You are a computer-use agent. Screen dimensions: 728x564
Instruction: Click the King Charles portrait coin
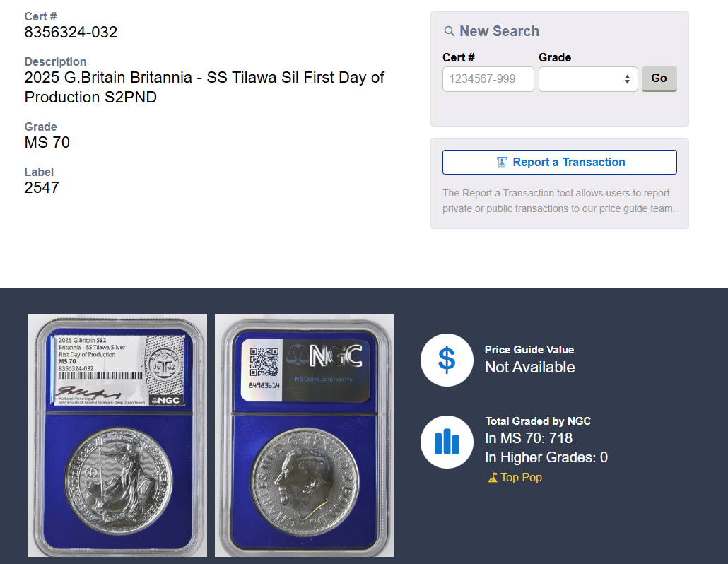[305, 482]
